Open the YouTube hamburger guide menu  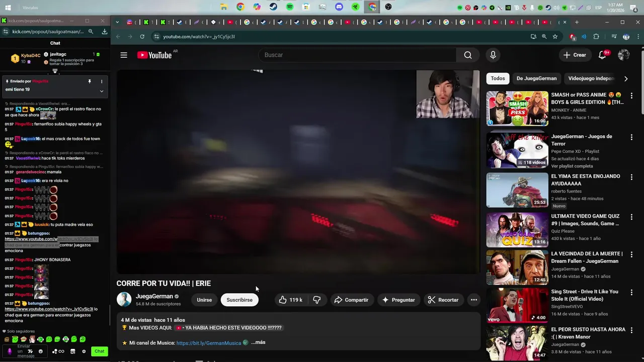pyautogui.click(x=124, y=55)
